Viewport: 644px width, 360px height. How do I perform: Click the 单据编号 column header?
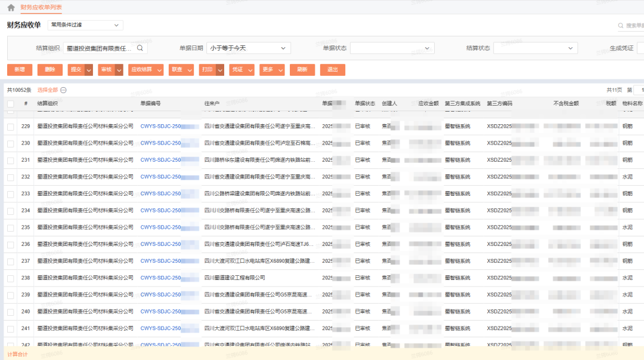point(150,104)
